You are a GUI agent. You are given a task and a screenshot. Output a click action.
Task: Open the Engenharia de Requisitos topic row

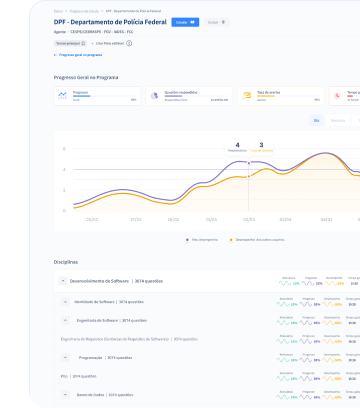(x=129, y=339)
